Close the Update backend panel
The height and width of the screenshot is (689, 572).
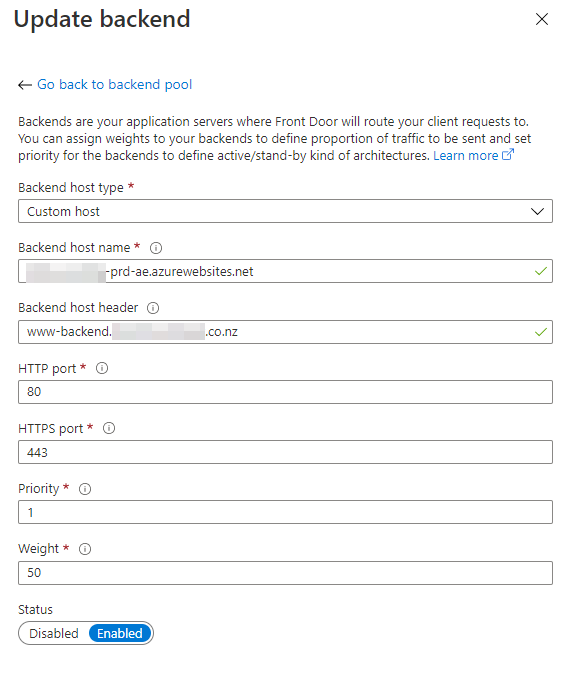point(542,19)
